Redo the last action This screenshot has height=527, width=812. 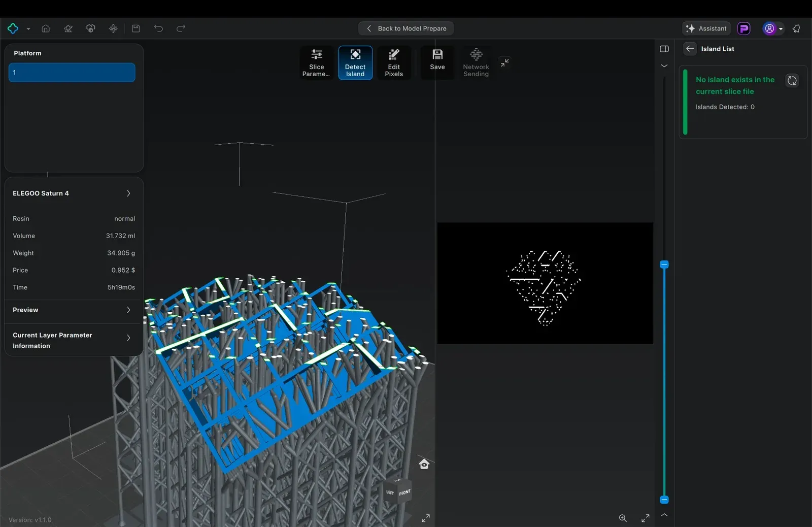tap(181, 28)
